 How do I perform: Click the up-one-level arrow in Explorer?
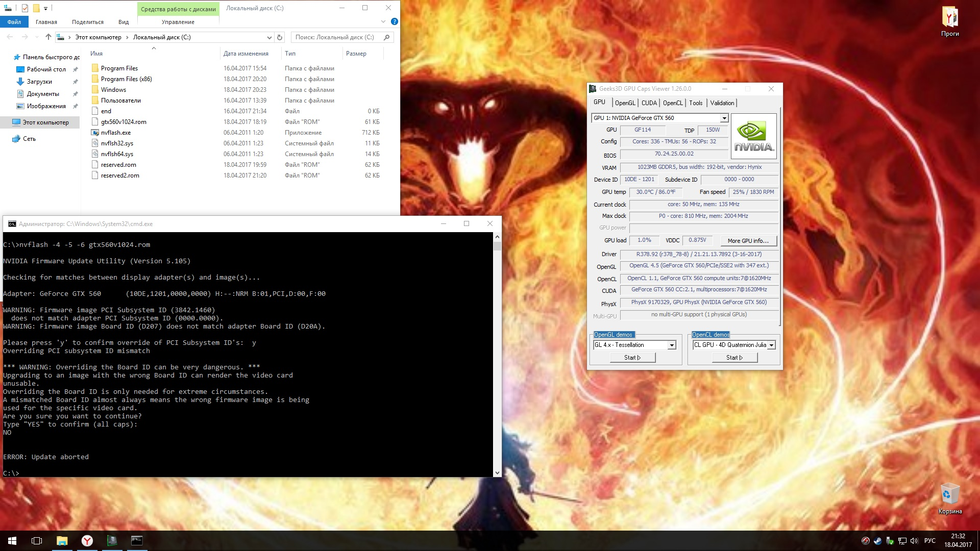[x=48, y=37]
